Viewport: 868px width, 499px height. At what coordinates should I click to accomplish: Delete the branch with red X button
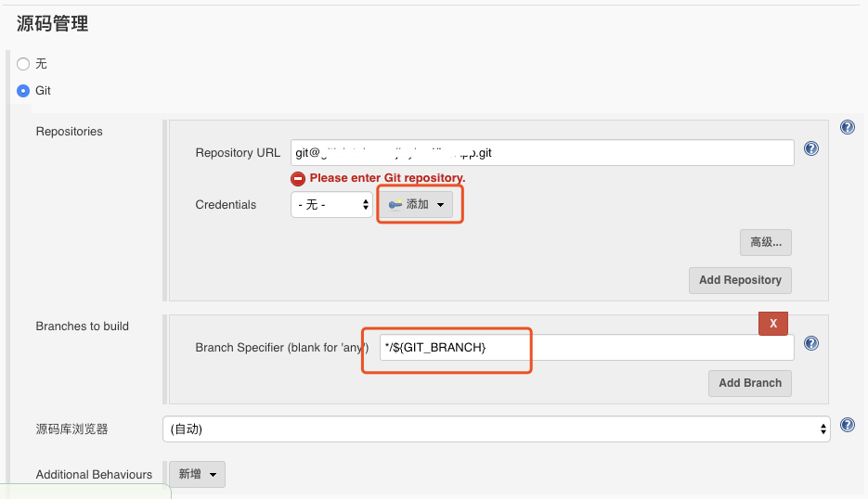[x=773, y=323]
